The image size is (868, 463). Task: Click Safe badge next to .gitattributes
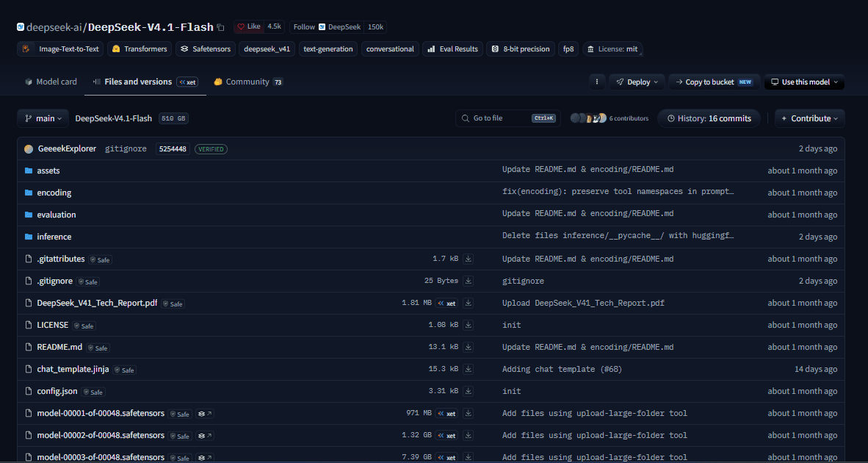(x=100, y=259)
